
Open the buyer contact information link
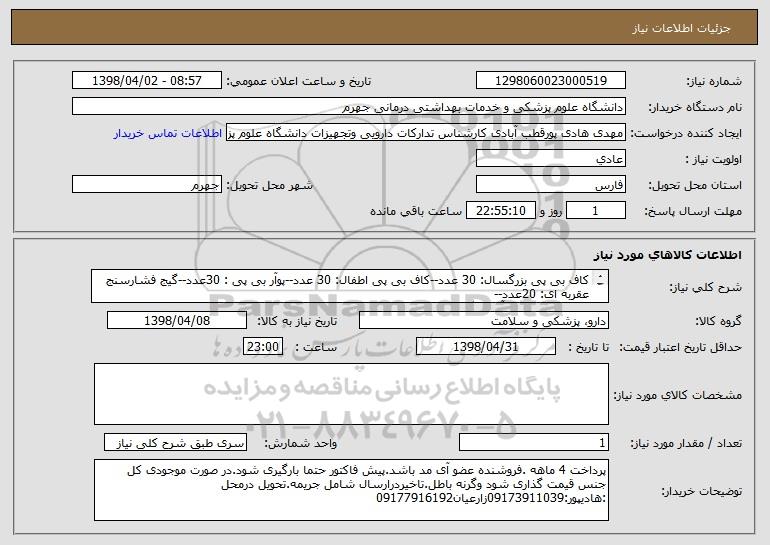pyautogui.click(x=168, y=134)
